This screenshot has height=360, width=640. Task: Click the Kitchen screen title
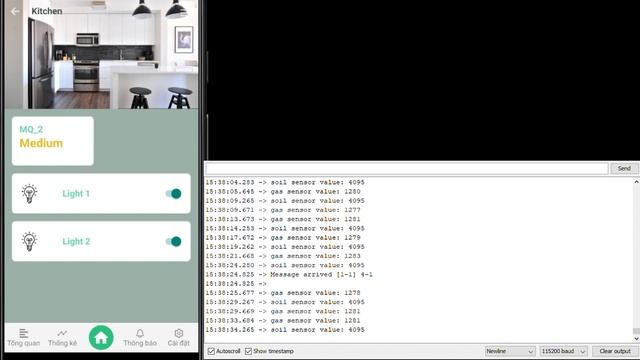pyautogui.click(x=47, y=11)
